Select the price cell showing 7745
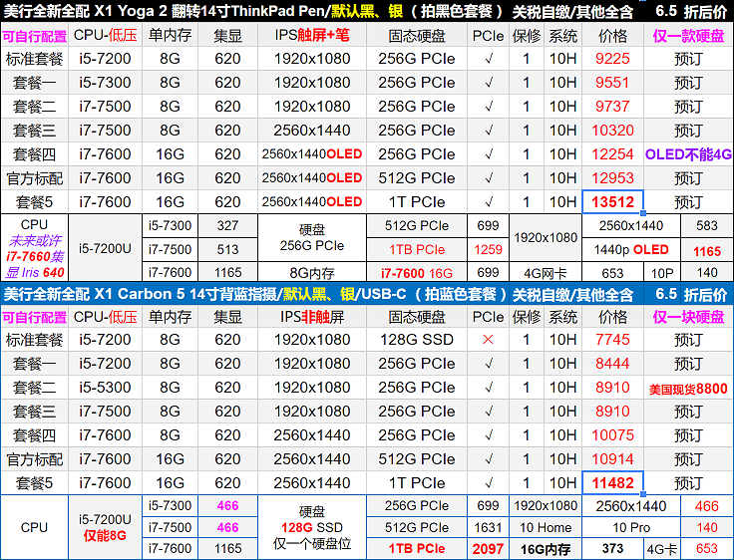The image size is (734, 560). point(612,340)
